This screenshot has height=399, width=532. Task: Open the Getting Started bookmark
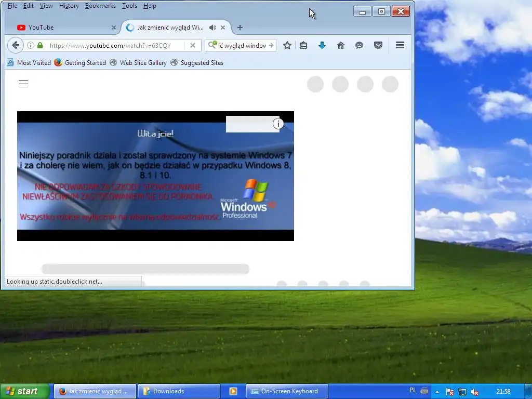click(x=80, y=63)
